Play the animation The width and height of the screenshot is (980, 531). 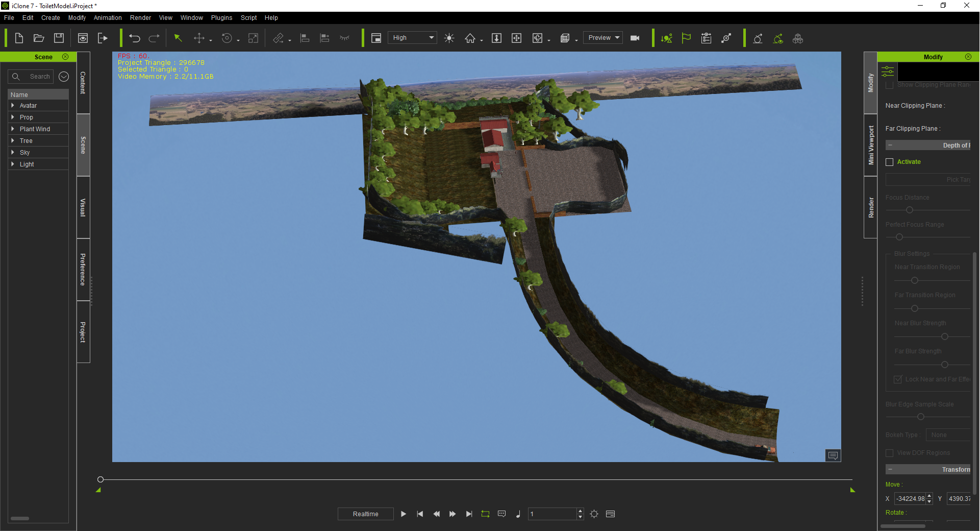click(404, 514)
